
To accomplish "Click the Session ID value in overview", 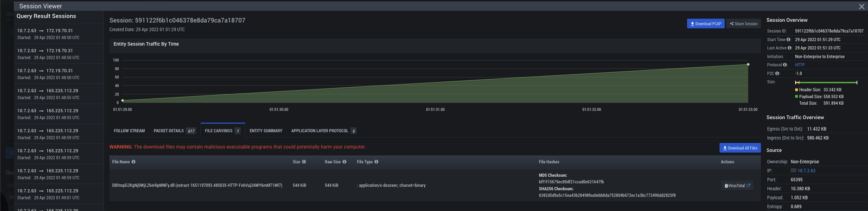I will coord(829,31).
